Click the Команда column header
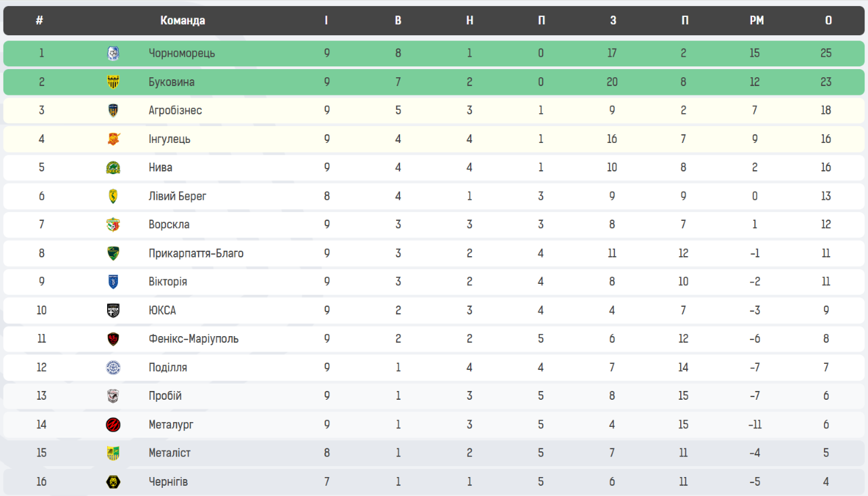This screenshot has height=496, width=868. [182, 20]
